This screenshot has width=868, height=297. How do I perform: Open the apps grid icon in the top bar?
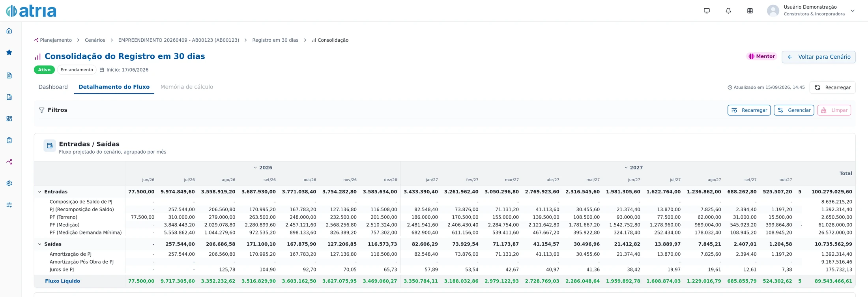tap(750, 11)
